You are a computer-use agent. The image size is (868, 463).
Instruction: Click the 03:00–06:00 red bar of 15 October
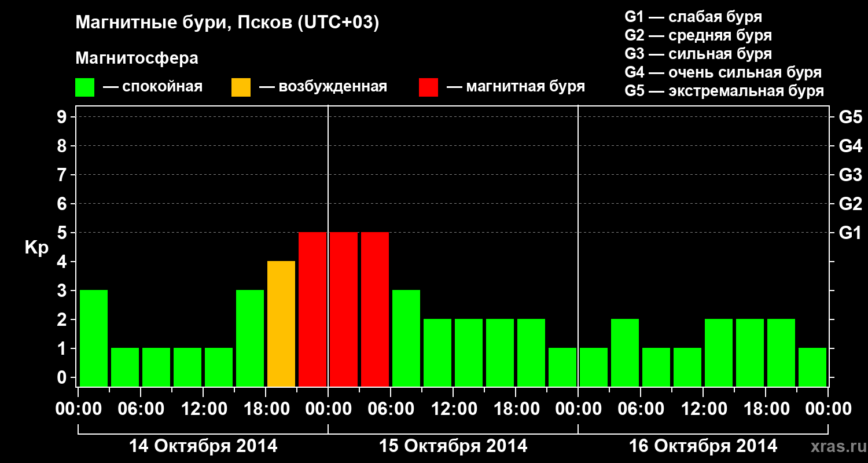375,309
